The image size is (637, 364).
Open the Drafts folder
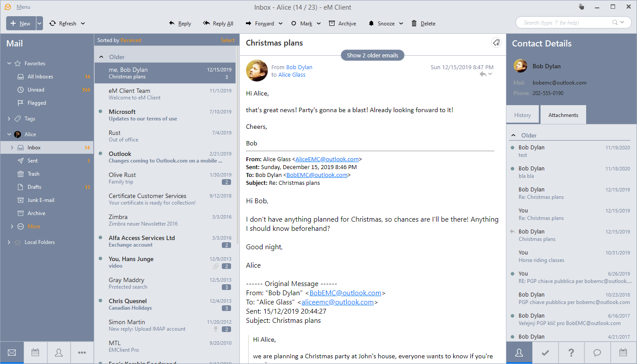coord(34,187)
